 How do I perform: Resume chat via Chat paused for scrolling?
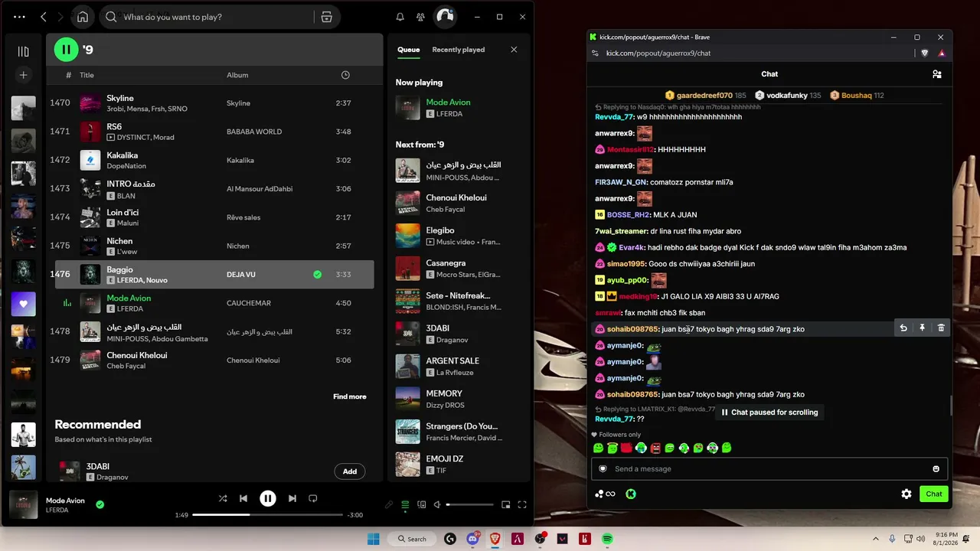click(769, 412)
